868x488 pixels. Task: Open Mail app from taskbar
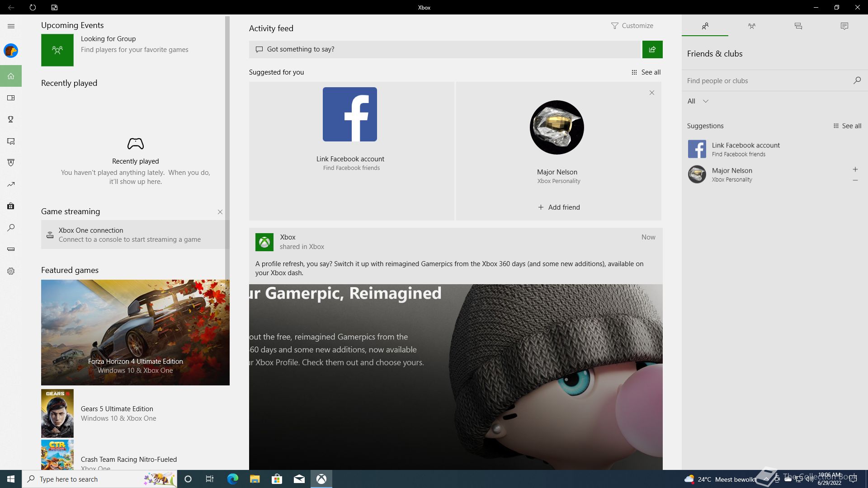coord(299,479)
